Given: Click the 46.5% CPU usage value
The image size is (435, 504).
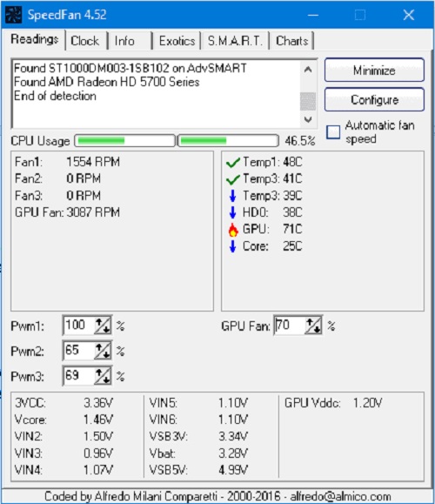Looking at the screenshot, I should (x=300, y=141).
